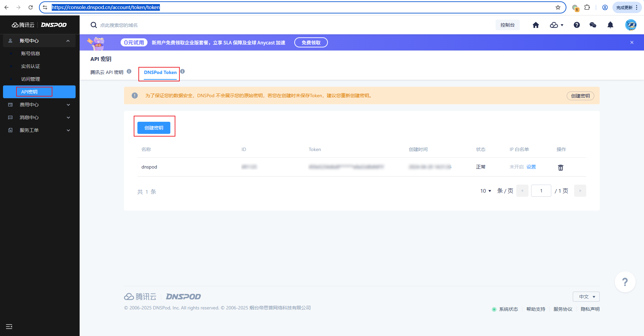The image size is (644, 336).
Task: Open site information icon in address bar
Action: point(45,7)
